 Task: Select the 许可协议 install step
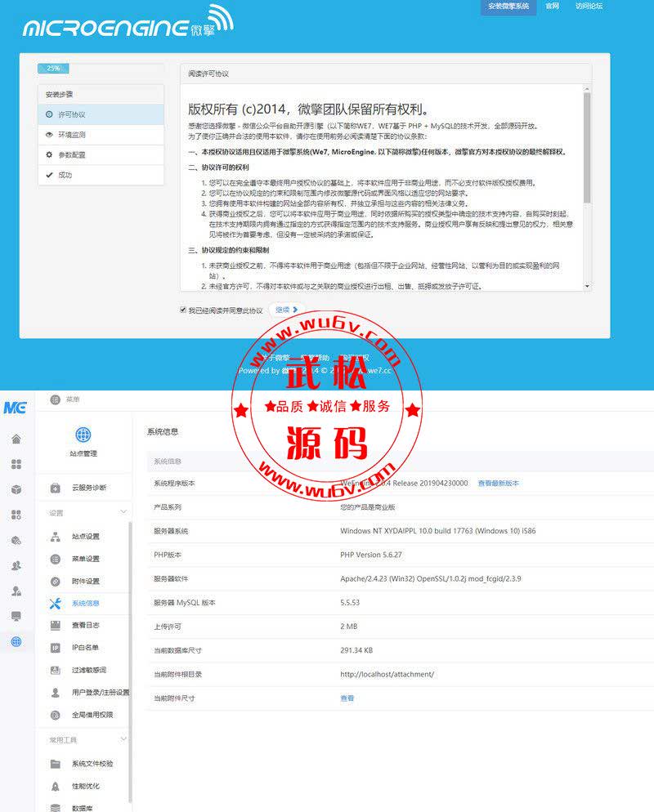[x=101, y=114]
